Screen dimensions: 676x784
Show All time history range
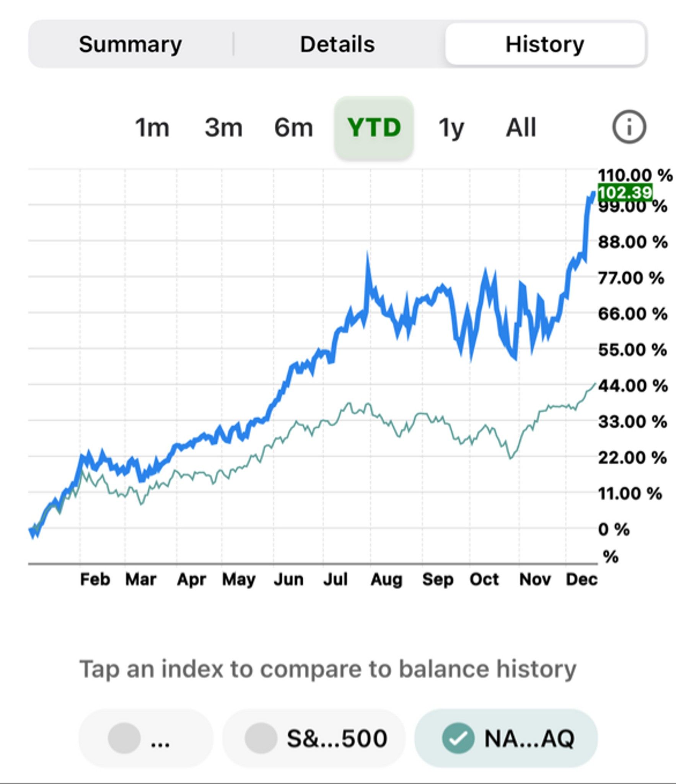(x=521, y=127)
